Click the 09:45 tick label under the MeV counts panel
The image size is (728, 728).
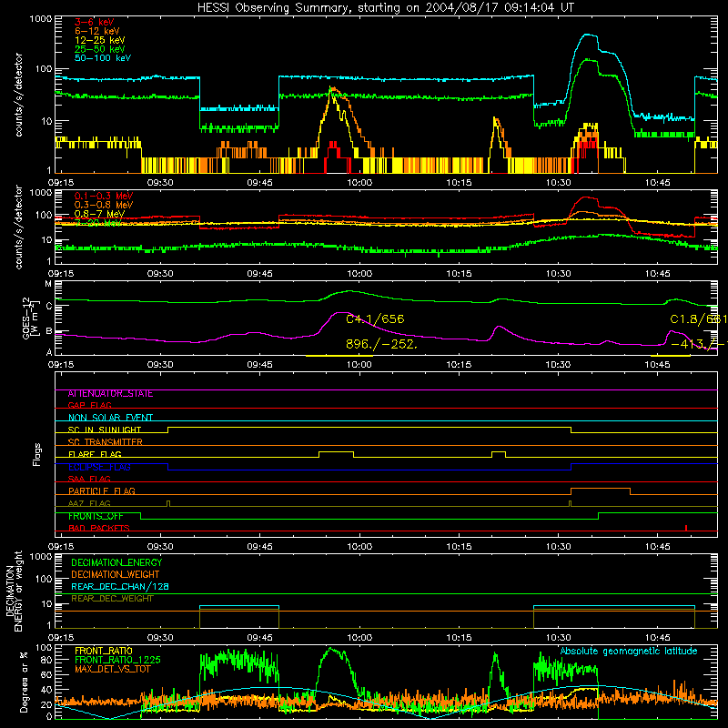point(259,274)
